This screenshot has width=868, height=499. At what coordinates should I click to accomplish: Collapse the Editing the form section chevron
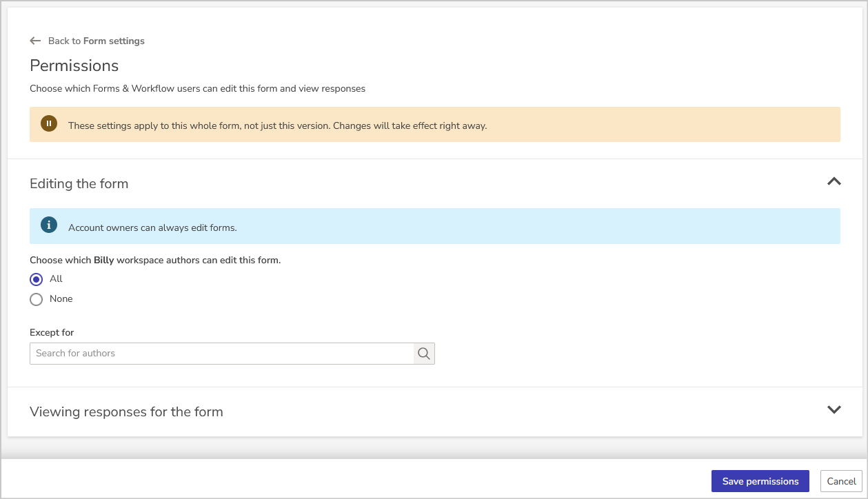tap(834, 181)
